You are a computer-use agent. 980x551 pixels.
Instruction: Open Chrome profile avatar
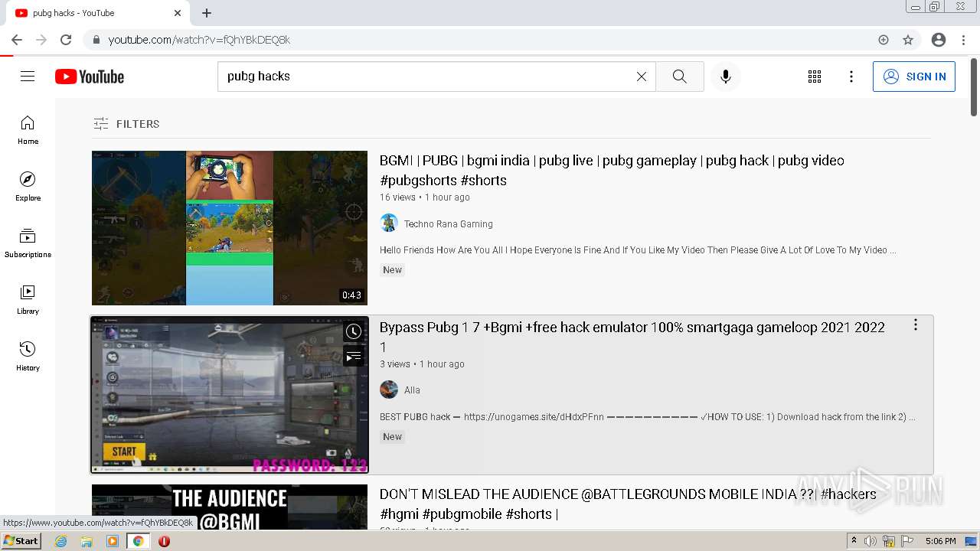coord(939,40)
